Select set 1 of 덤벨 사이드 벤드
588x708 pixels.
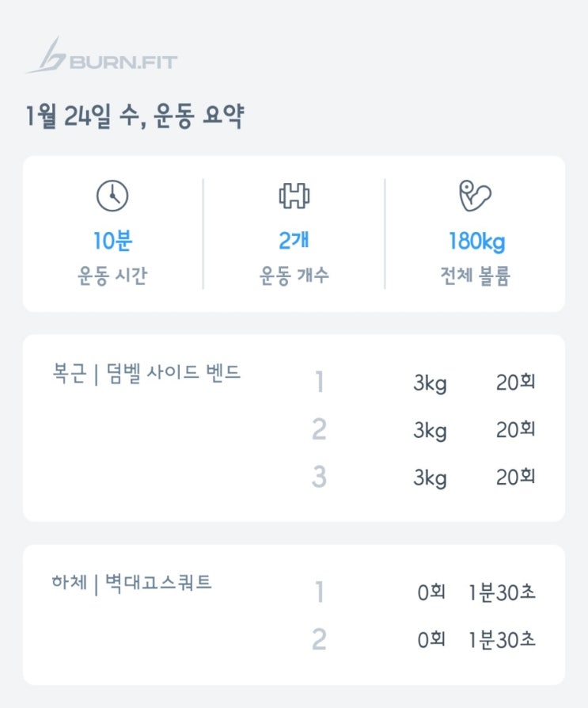[x=319, y=383]
